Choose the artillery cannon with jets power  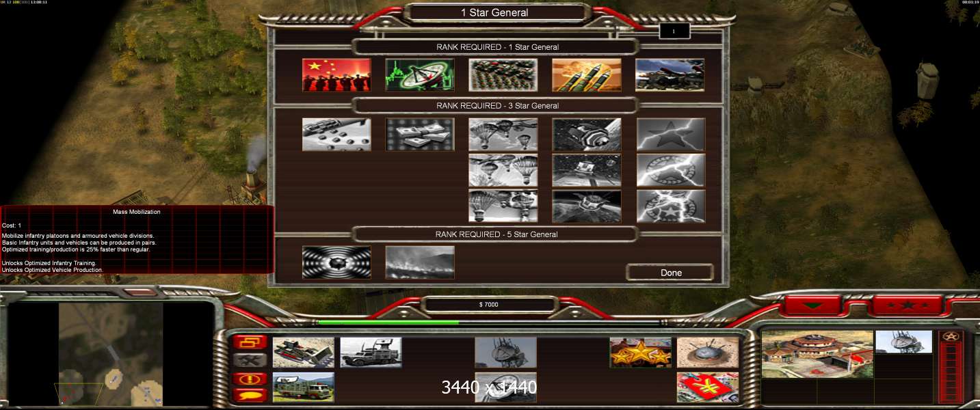[670, 74]
